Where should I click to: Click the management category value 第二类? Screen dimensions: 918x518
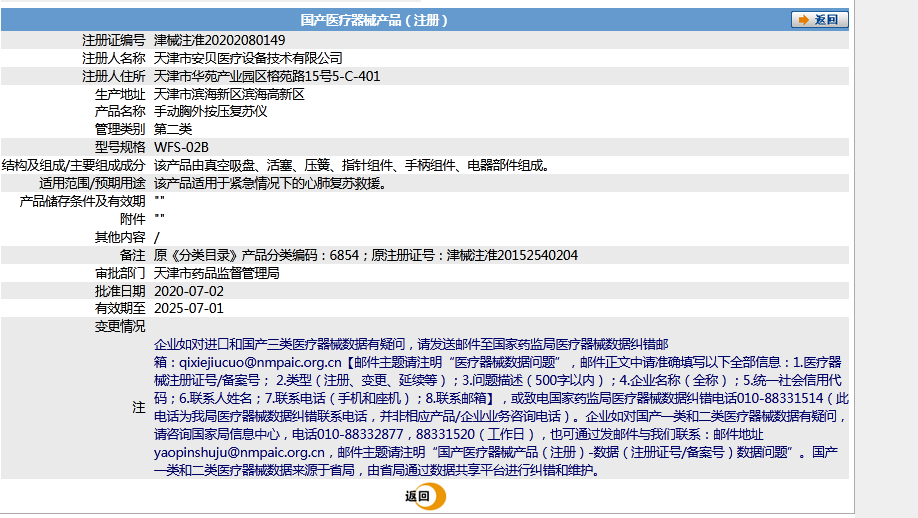point(173,130)
